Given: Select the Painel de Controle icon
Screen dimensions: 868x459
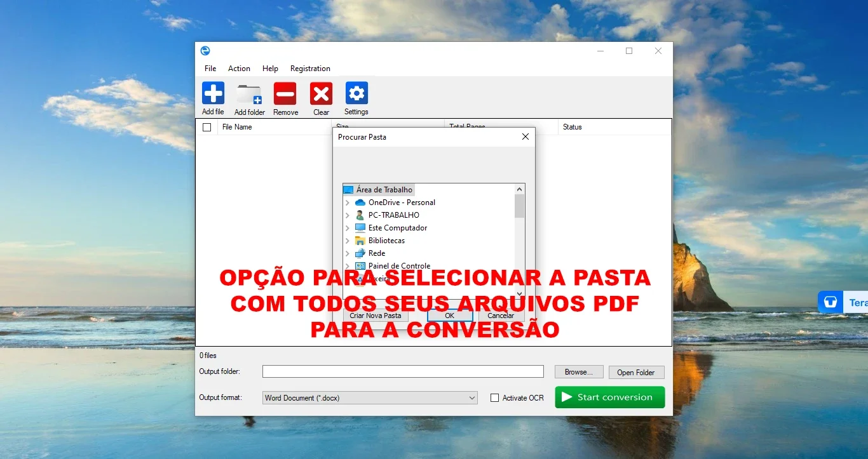Looking at the screenshot, I should (360, 266).
